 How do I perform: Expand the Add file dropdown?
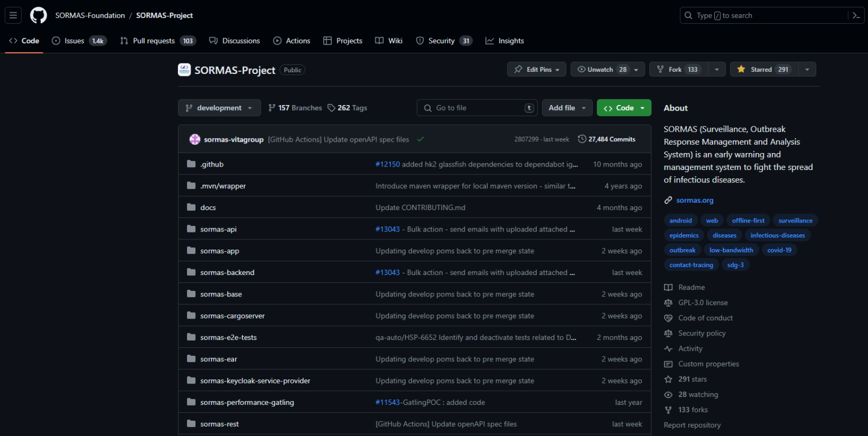coord(567,108)
